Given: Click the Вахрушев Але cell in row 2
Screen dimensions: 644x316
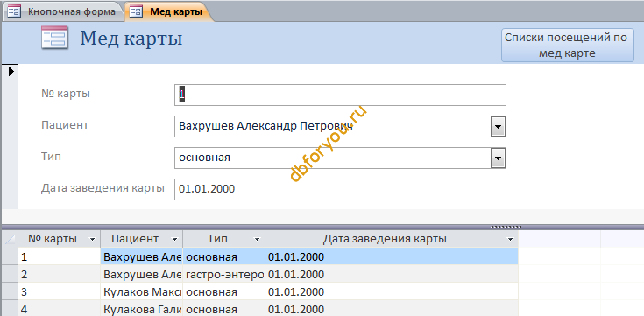Looking at the screenshot, I should pyautogui.click(x=142, y=274).
